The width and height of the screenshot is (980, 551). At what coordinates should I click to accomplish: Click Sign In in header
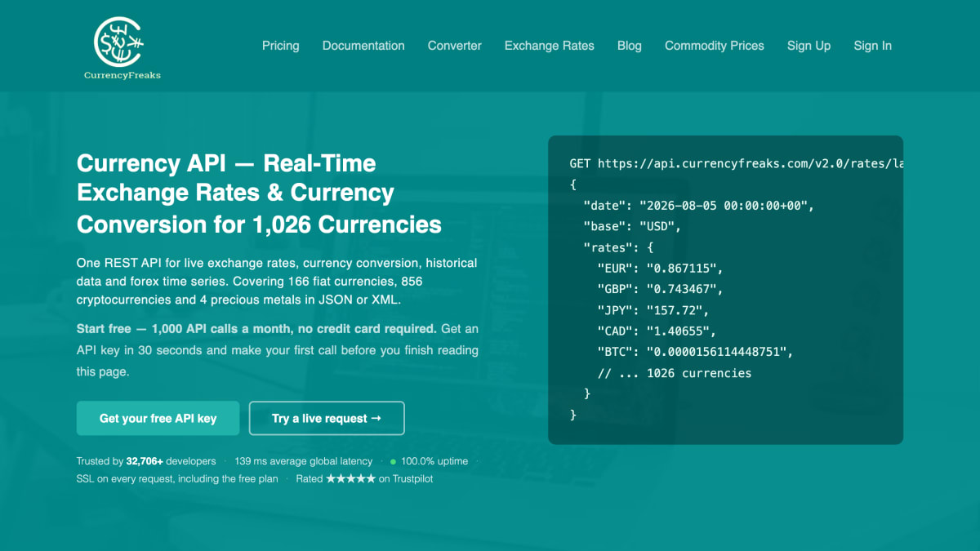873,46
